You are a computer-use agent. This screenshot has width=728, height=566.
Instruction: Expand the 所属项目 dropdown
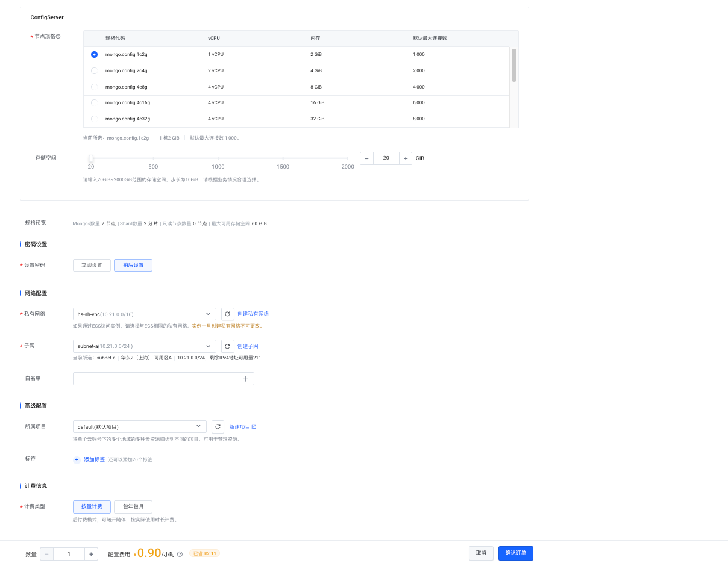pyautogui.click(x=139, y=426)
